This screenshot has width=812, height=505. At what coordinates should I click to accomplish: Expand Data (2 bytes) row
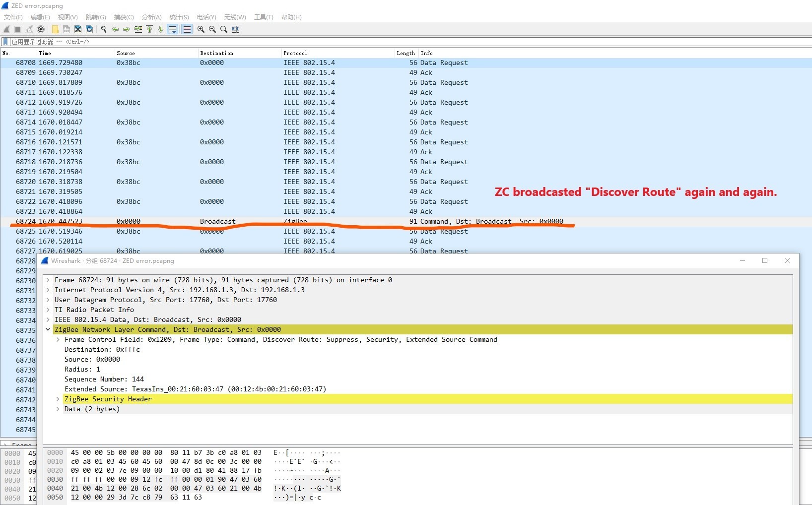tap(58, 409)
